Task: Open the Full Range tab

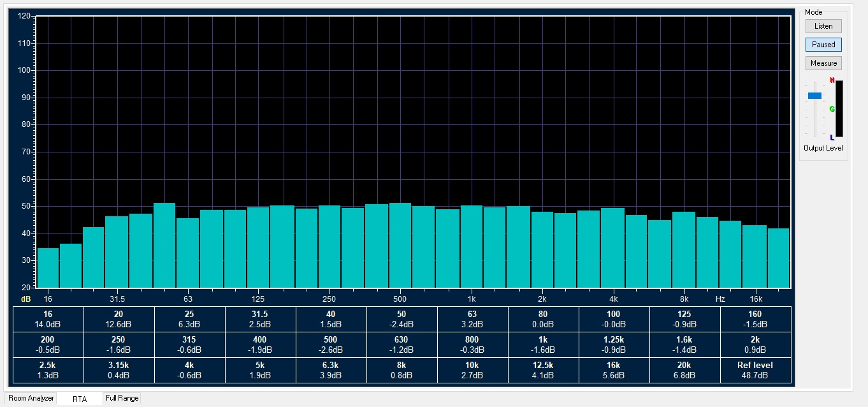Action: coord(122,398)
